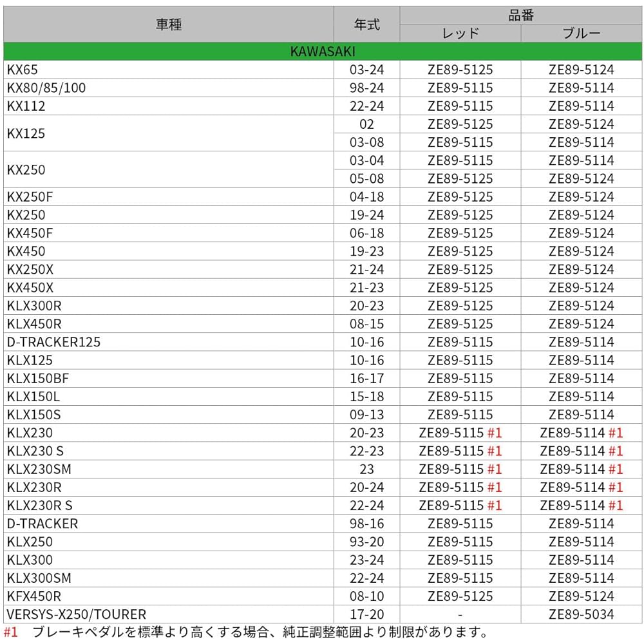
Task: Click blue ZE89-5114 #1 for KLX230R S
Action: coord(581,505)
